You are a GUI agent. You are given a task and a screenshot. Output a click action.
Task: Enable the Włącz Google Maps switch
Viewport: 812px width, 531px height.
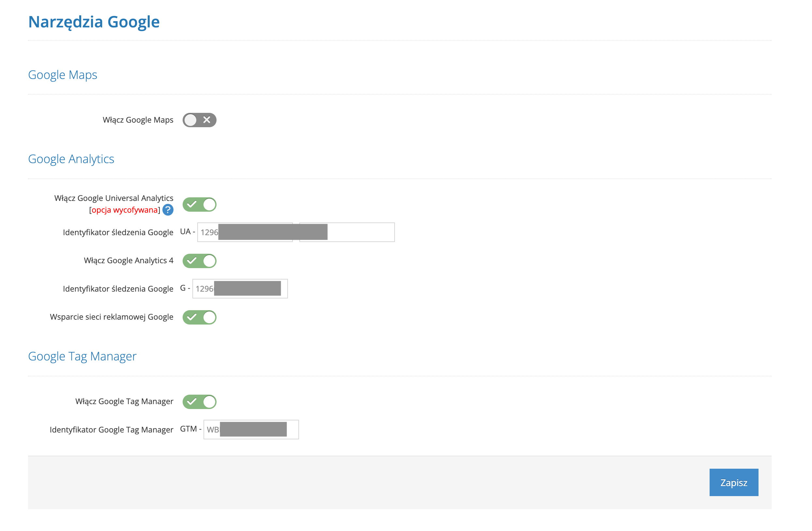(x=199, y=120)
